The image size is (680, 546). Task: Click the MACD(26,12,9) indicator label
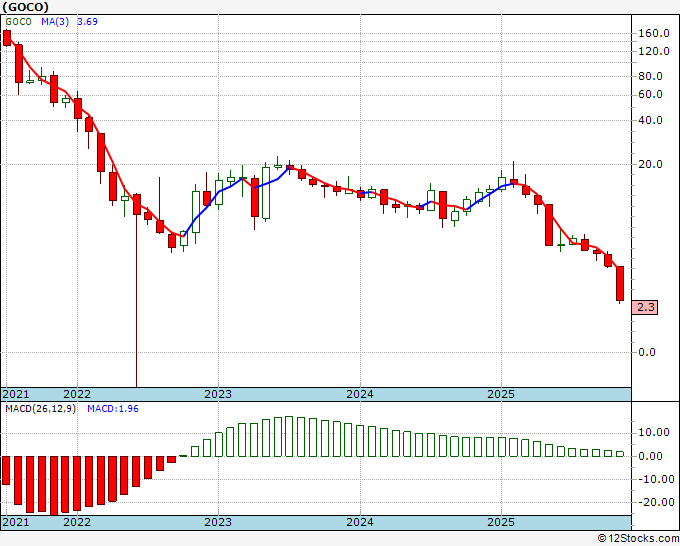(x=40, y=409)
